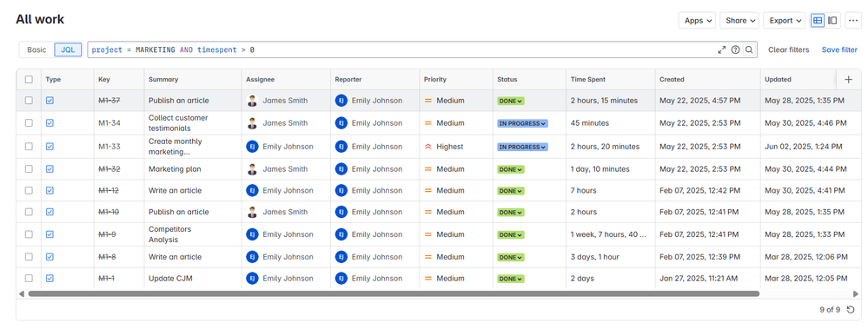The image size is (868, 329).
Task: Click 'Update CJM' summary text
Action: (170, 278)
